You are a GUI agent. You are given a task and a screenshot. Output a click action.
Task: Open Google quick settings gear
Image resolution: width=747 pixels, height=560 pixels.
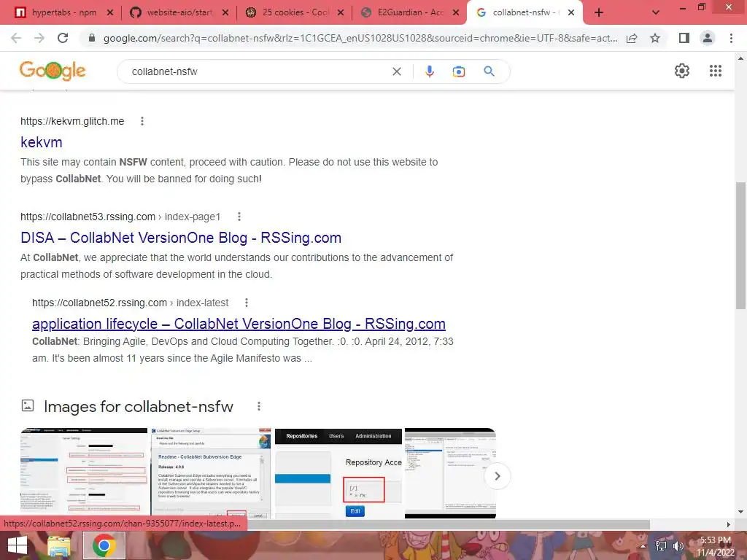click(682, 71)
